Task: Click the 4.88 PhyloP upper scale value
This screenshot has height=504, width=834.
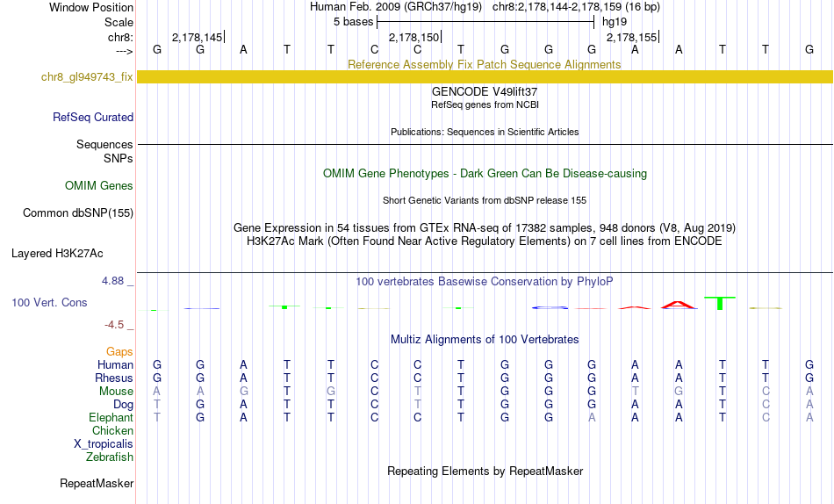Action: (112, 281)
